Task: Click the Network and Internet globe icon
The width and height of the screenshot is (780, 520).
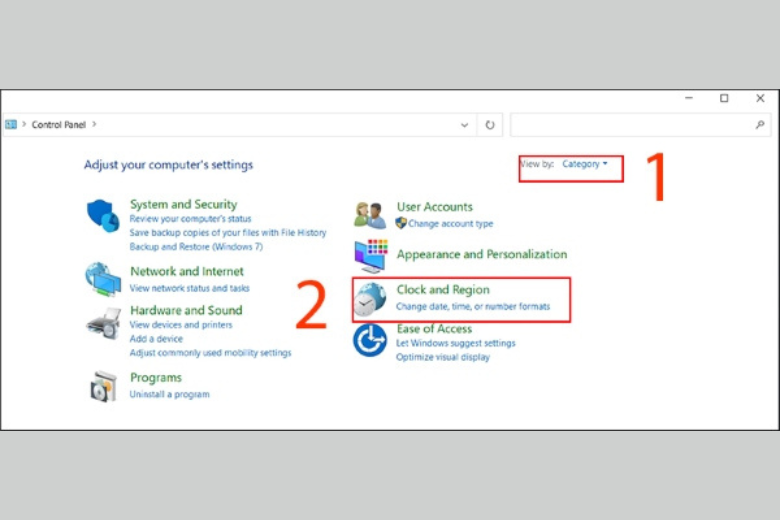Action: (103, 279)
